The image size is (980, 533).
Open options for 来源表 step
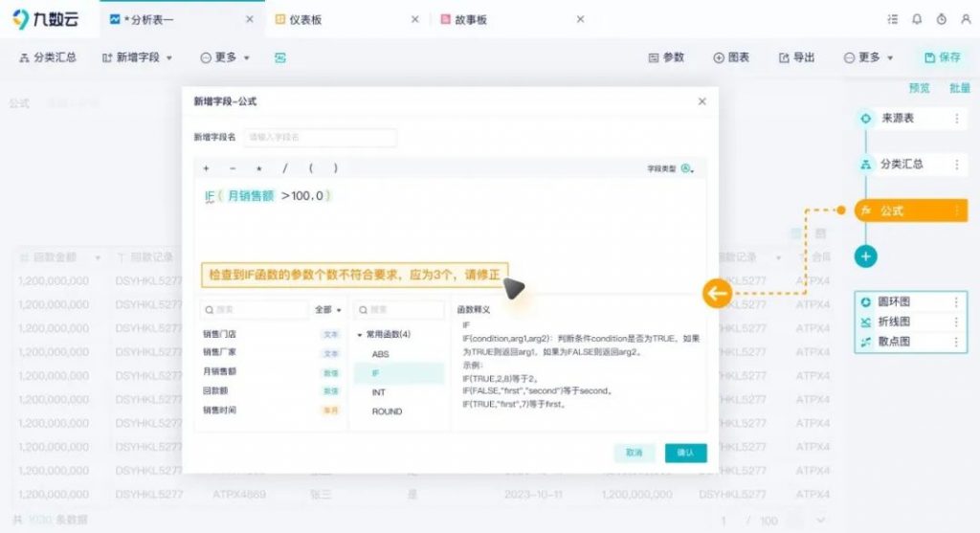[955, 119]
